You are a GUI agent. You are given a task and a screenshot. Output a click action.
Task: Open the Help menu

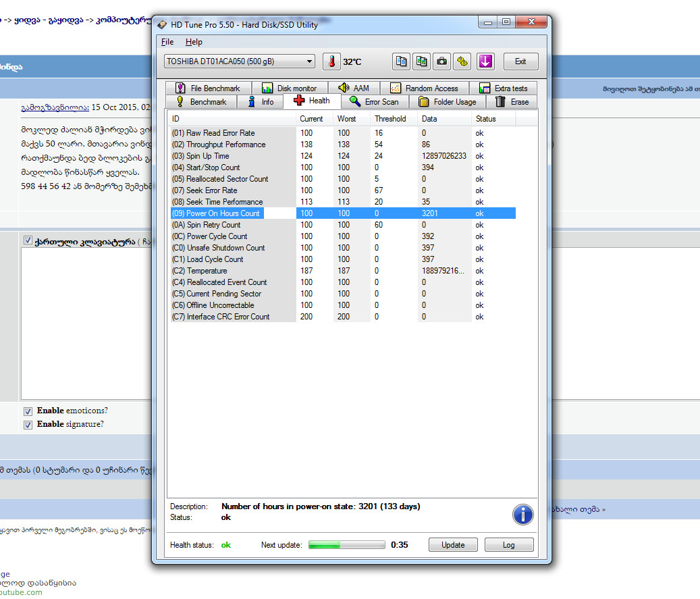194,42
